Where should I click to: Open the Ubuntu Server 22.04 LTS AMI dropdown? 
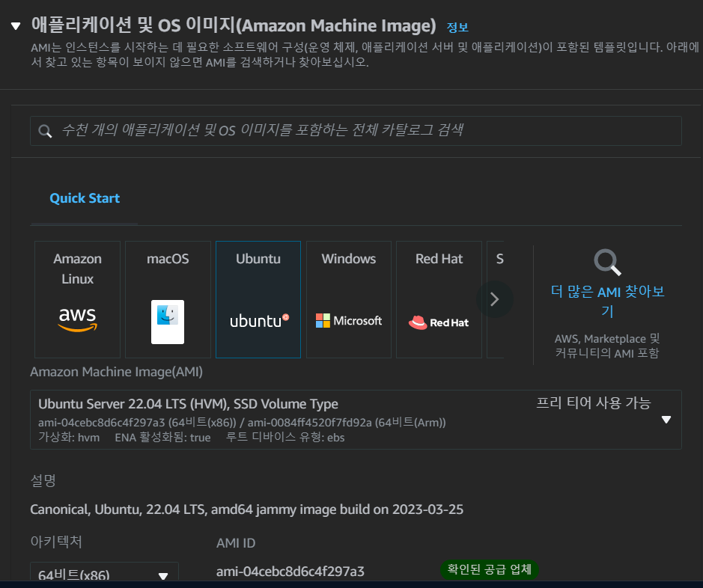click(x=356, y=420)
